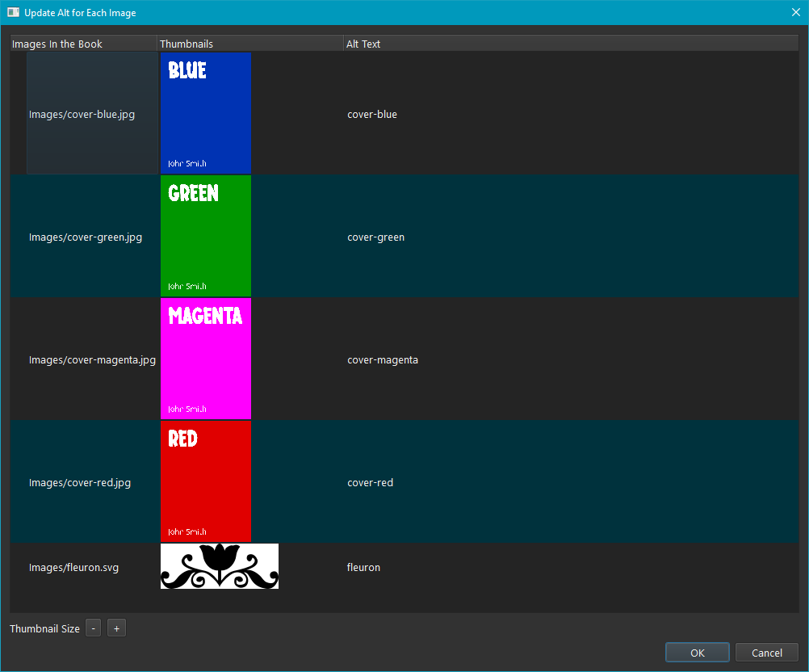Image resolution: width=809 pixels, height=672 pixels.
Task: Select the magenta cover thumbnail
Action: tap(206, 359)
